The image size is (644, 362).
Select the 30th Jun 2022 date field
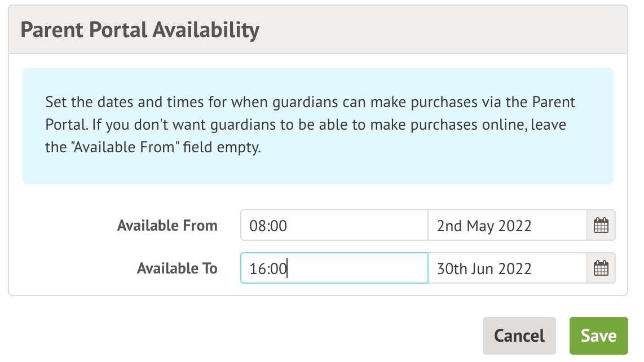coord(507,268)
